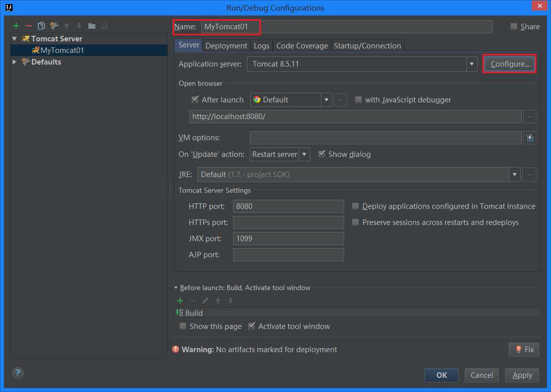The height and width of the screenshot is (392, 551).
Task: Collapse the Before launch section
Action: 176,288
